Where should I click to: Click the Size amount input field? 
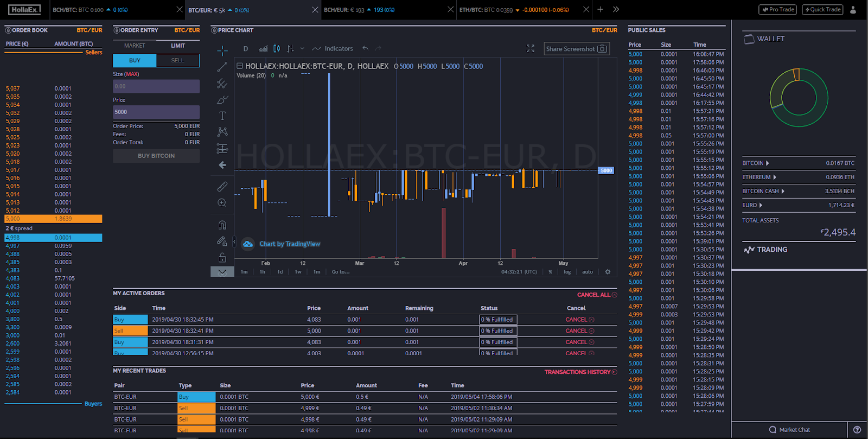pyautogui.click(x=156, y=86)
